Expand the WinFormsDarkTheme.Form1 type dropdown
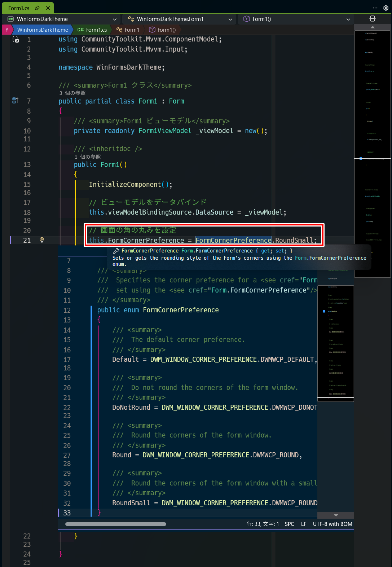This screenshot has width=392, height=567. tap(179, 19)
